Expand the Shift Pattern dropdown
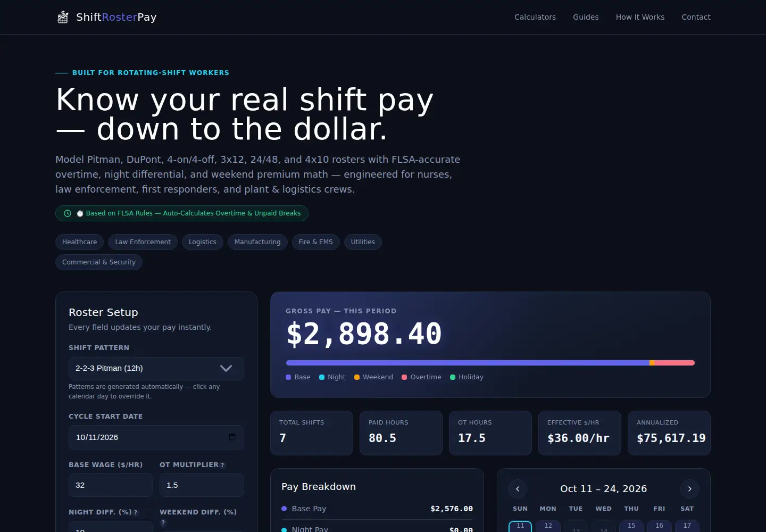The height and width of the screenshot is (532, 766). (156, 369)
